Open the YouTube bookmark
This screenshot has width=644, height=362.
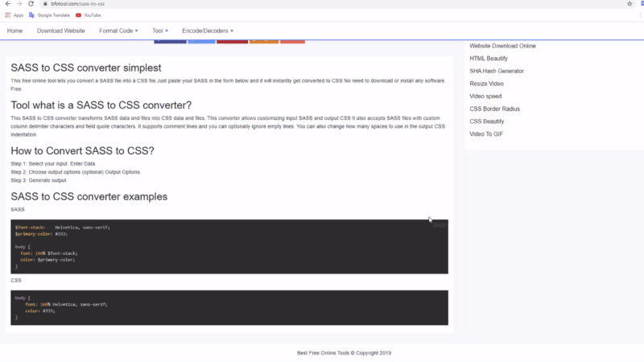pos(89,14)
